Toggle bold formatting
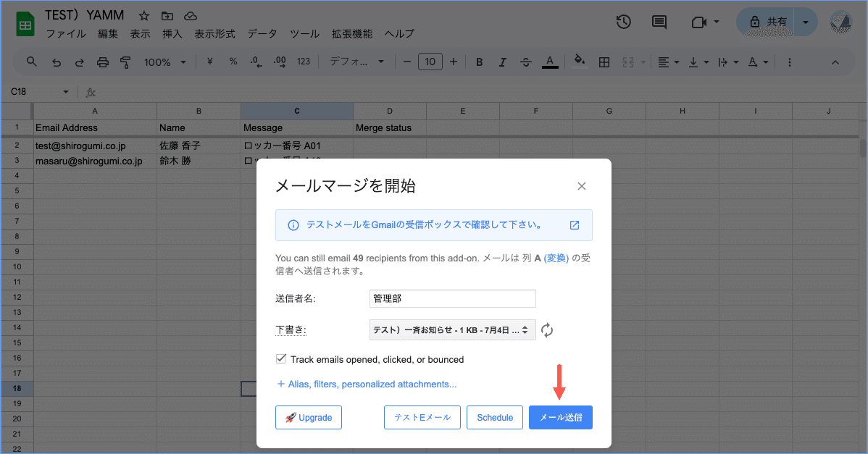 (x=480, y=62)
